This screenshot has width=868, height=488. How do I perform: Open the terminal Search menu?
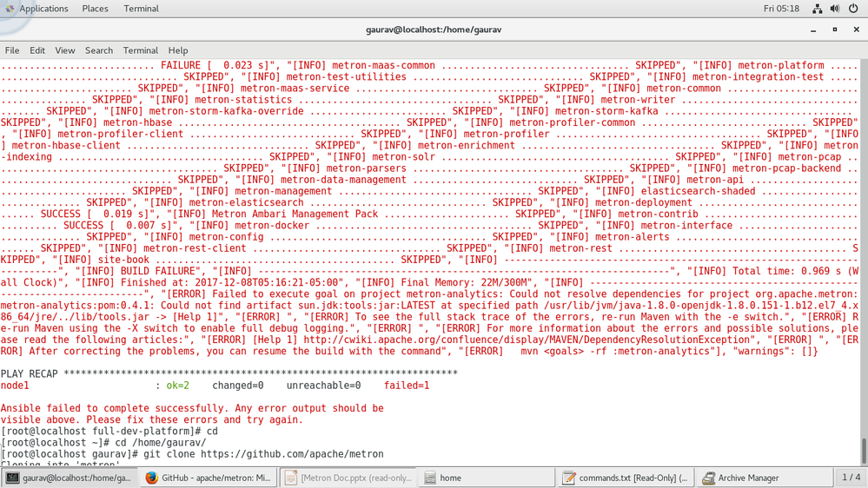(98, 50)
